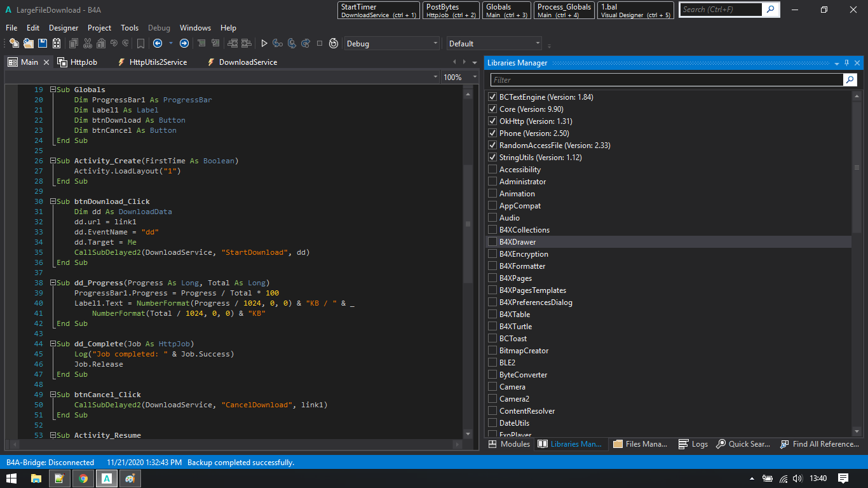This screenshot has width=868, height=488.
Task: Click the Stop debugging square icon
Action: pos(320,43)
